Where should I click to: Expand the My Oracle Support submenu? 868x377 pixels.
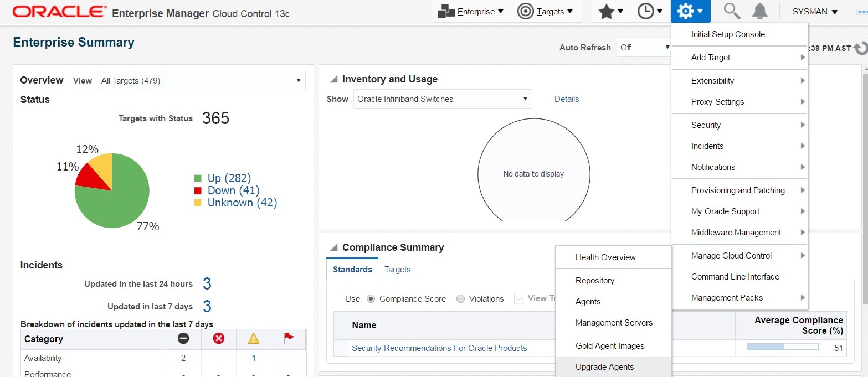coord(739,211)
